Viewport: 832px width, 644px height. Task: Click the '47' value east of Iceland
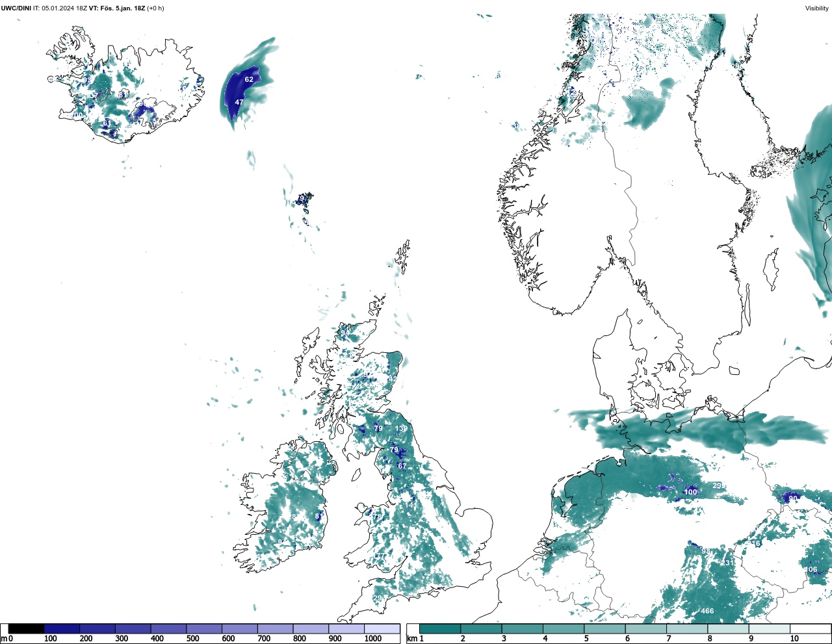[239, 102]
